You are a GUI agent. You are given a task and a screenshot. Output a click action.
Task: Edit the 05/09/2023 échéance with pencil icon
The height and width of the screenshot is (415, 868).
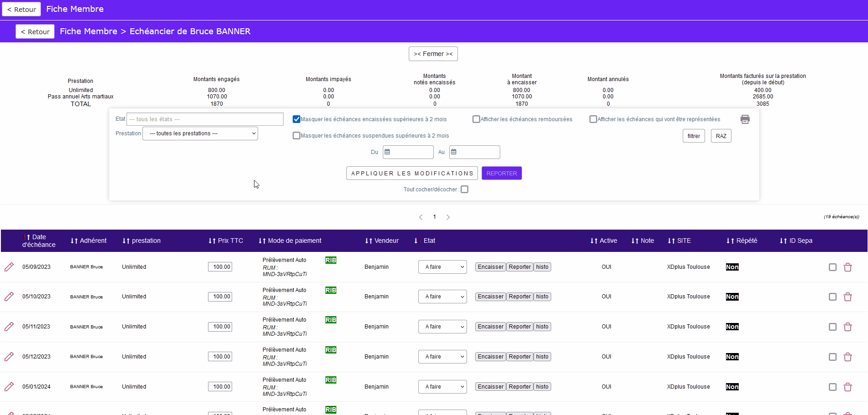coord(9,267)
